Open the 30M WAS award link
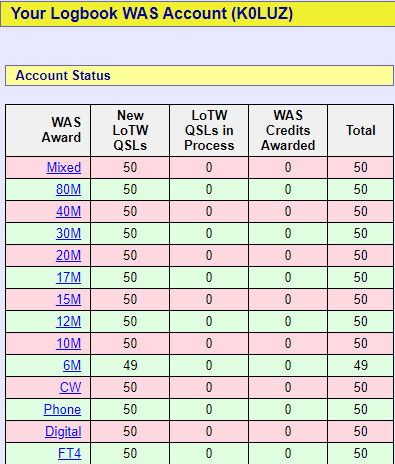 tap(68, 233)
